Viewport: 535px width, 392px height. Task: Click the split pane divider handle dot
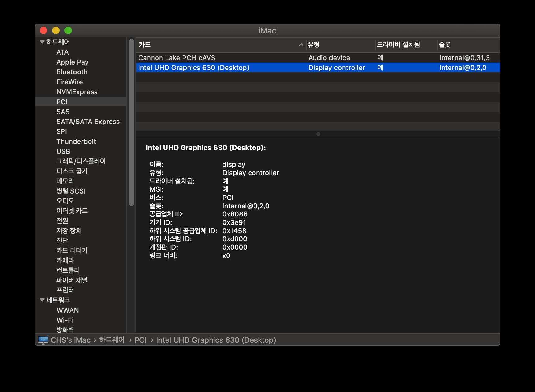pos(318,134)
